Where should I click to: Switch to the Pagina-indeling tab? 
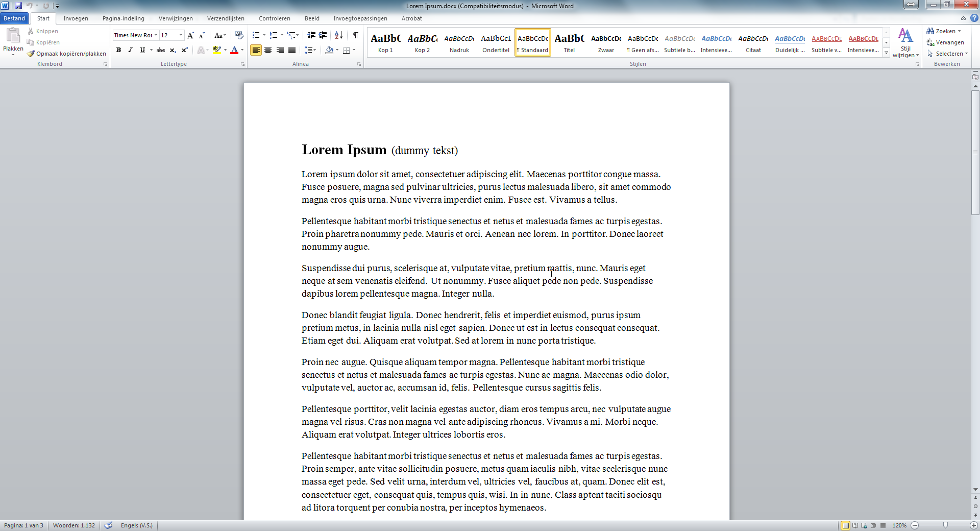point(124,18)
